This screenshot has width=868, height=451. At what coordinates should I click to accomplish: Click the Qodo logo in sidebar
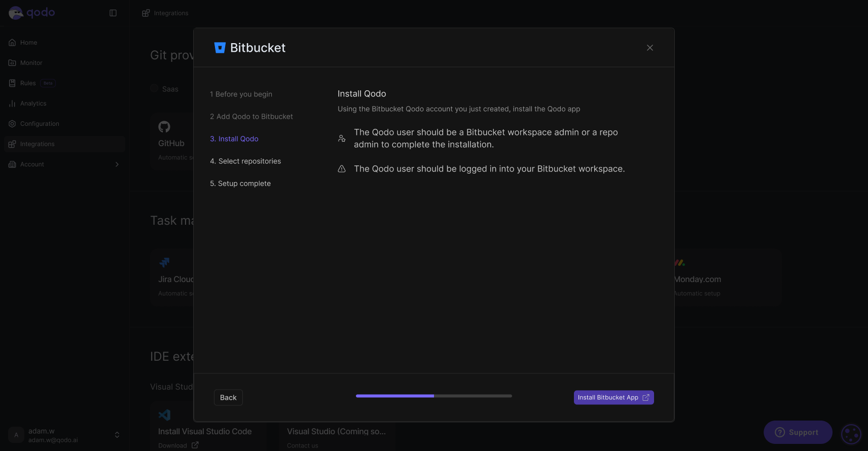click(x=31, y=13)
